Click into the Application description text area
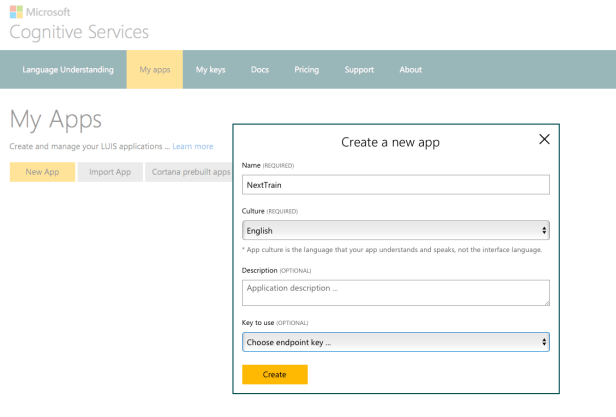Screen dimensions: 616x417 click(396, 292)
